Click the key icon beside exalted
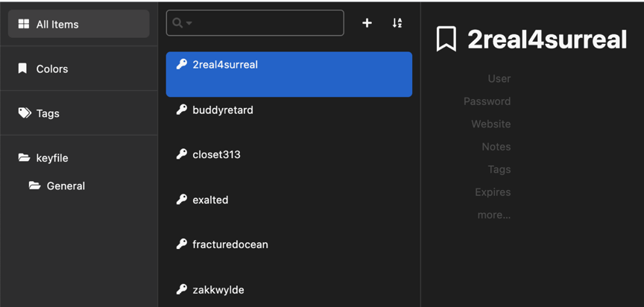The width and height of the screenshot is (644, 307). 182,200
